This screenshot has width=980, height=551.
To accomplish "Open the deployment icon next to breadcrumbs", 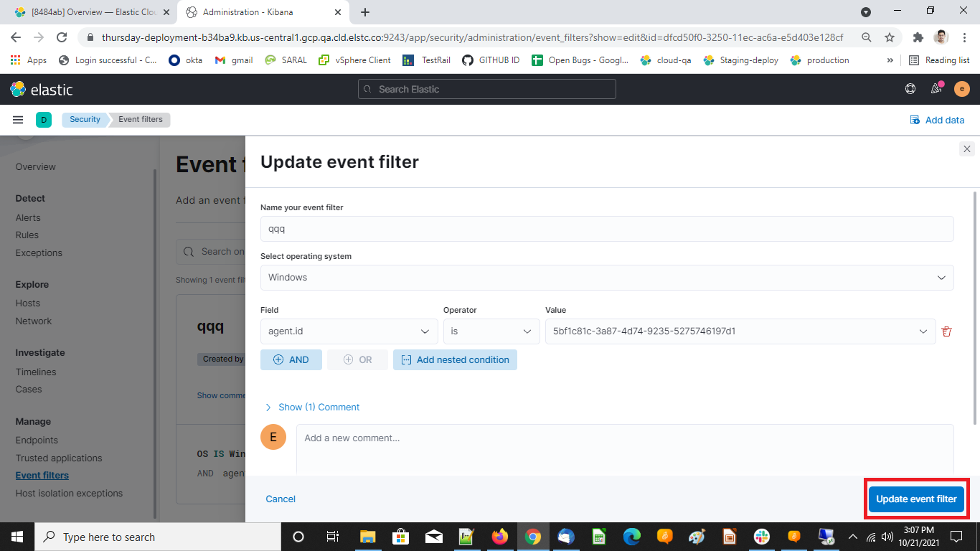I will [43, 120].
